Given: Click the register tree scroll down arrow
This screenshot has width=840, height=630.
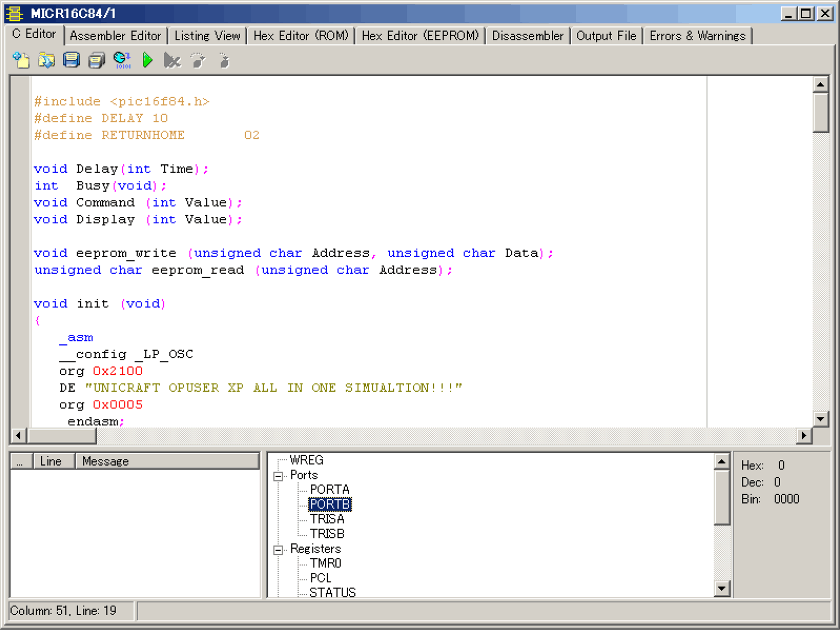Looking at the screenshot, I should pos(722,589).
